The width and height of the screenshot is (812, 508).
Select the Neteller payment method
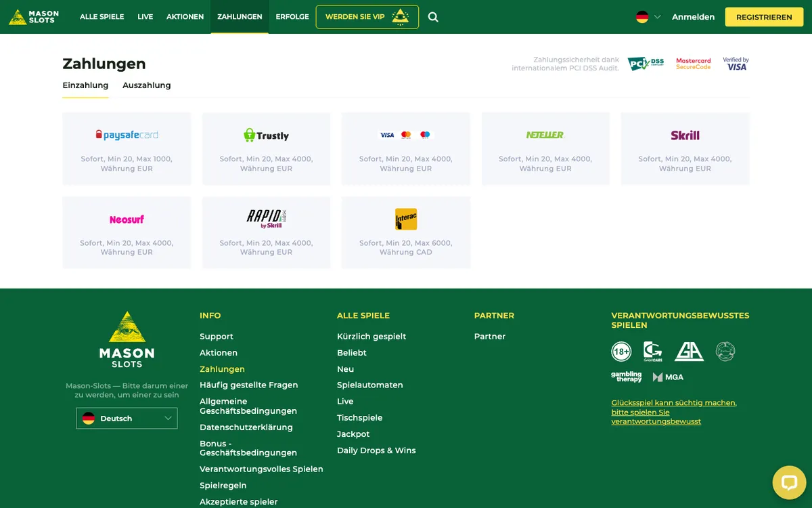click(x=545, y=149)
